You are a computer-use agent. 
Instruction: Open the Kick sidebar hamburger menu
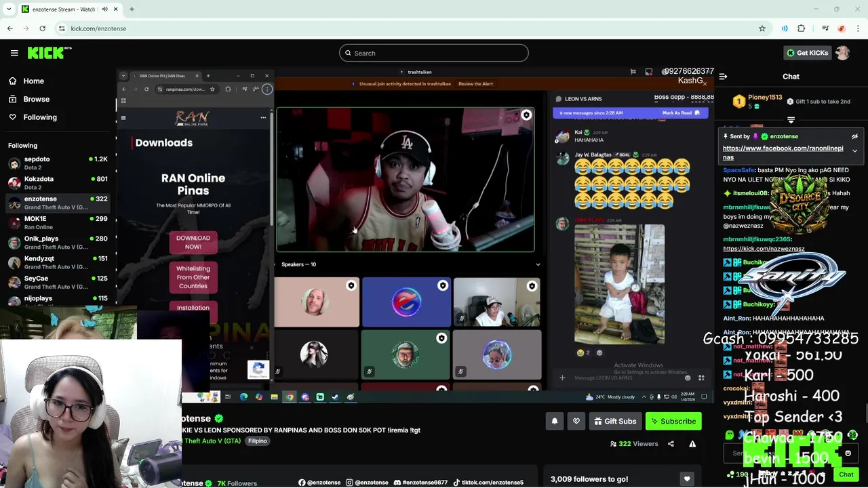[14, 53]
